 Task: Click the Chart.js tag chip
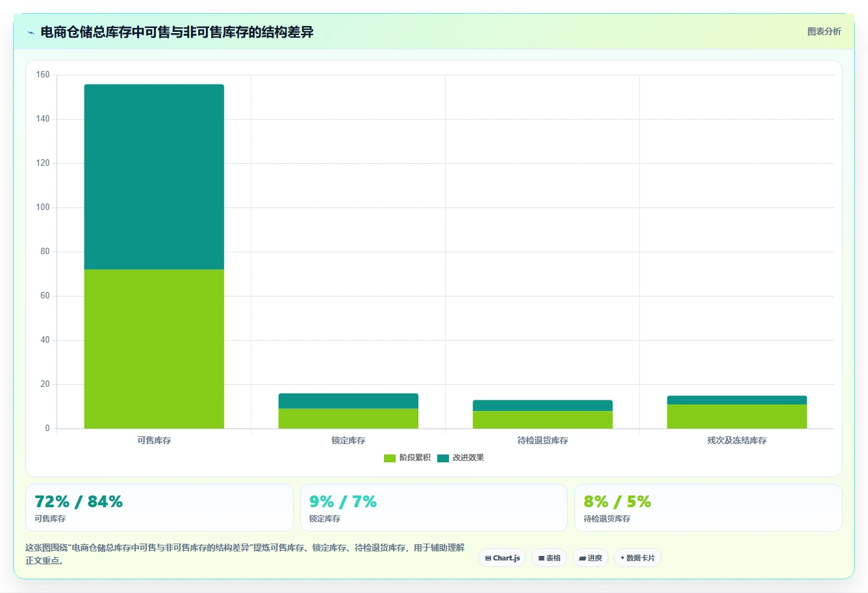(x=502, y=558)
